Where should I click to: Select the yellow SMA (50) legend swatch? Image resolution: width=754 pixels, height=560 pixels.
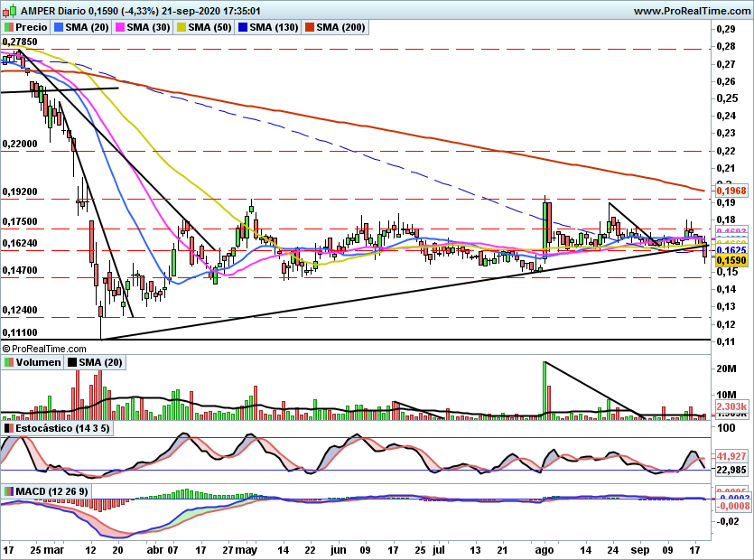(182, 27)
